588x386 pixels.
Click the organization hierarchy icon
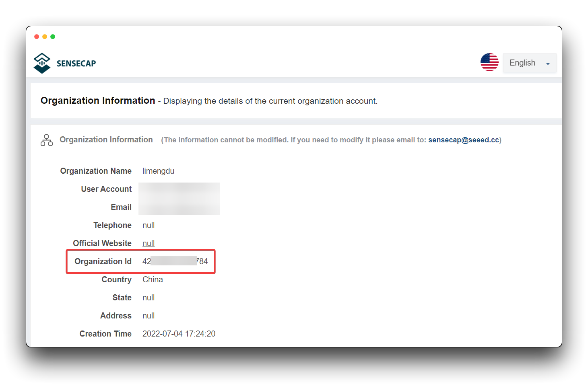pyautogui.click(x=47, y=140)
